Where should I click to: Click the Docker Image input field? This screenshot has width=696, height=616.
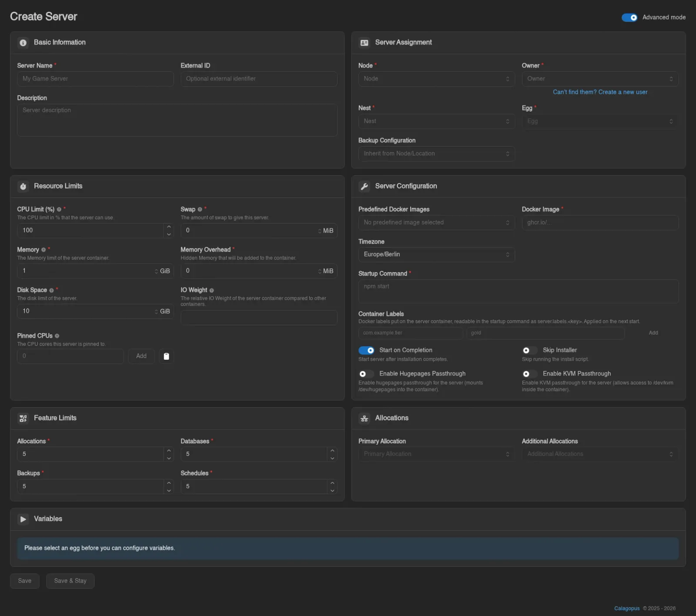[600, 222]
